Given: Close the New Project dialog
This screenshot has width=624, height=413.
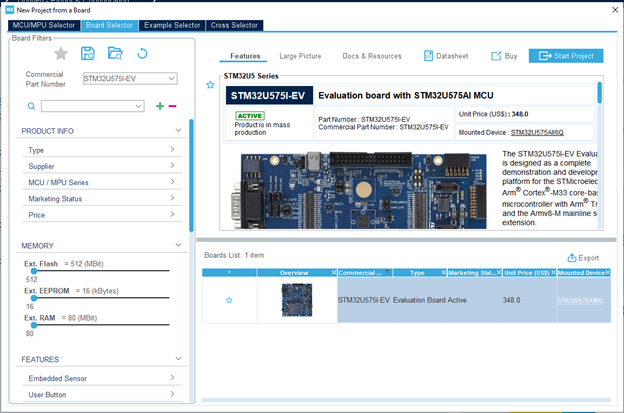Looking at the screenshot, I should pos(615,10).
